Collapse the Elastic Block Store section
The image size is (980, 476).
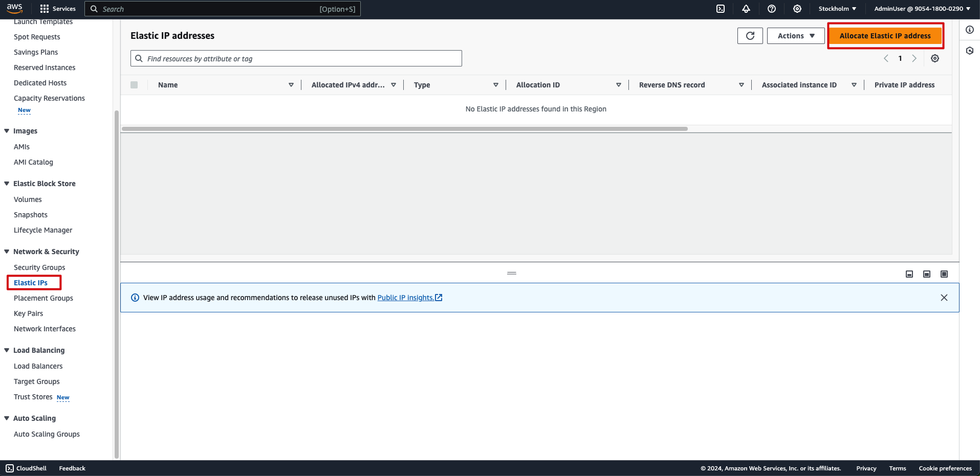pos(7,184)
